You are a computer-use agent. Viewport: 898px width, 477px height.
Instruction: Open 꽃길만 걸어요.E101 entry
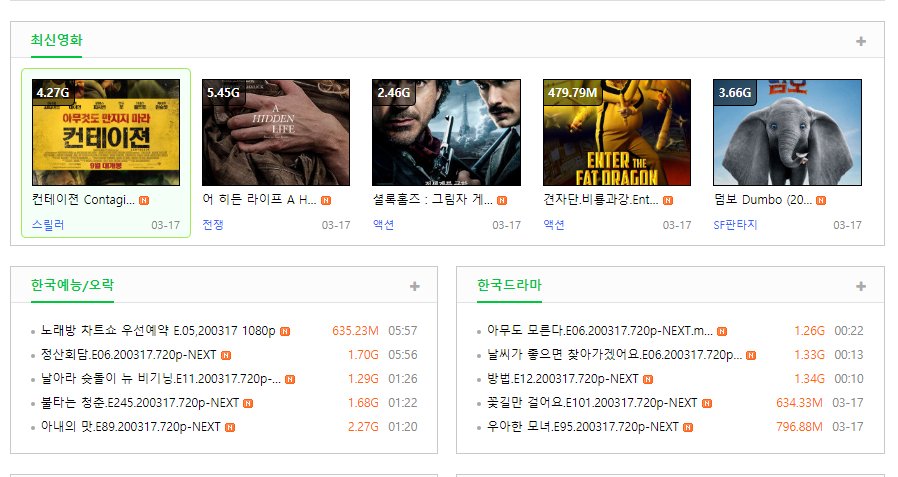point(592,403)
